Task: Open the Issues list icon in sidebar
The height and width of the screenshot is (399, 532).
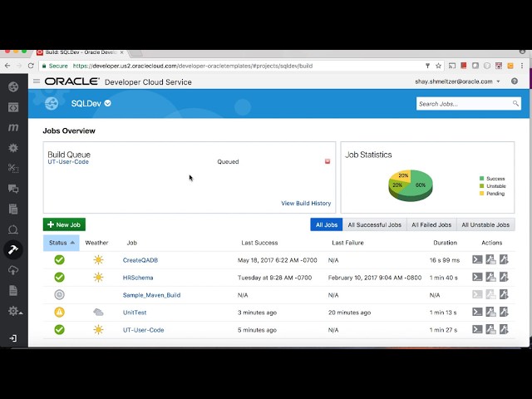Action: click(x=13, y=209)
